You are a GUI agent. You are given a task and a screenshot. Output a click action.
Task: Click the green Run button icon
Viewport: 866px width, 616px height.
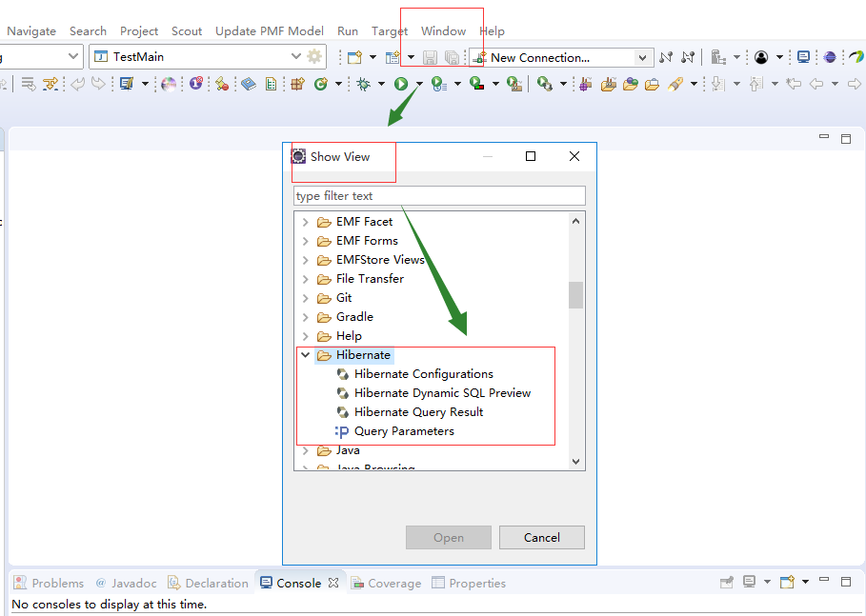(x=401, y=84)
